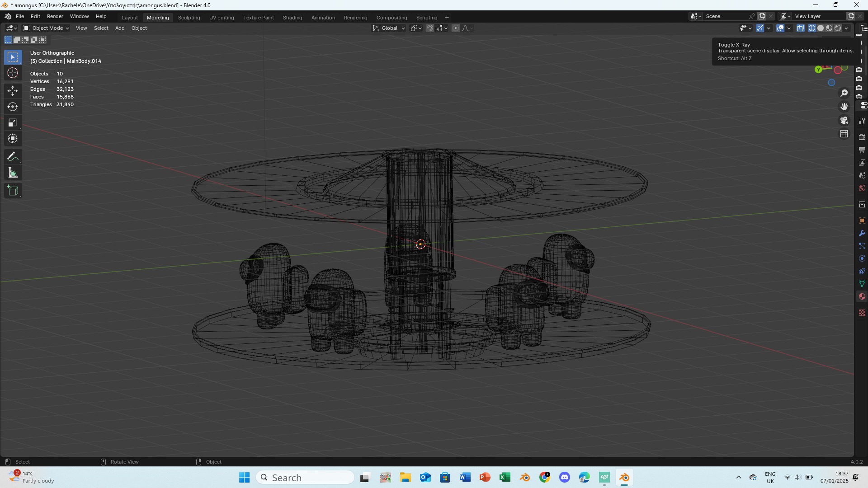The height and width of the screenshot is (488, 868).
Task: Select the Measure ruler tool
Action: [x=13, y=173]
